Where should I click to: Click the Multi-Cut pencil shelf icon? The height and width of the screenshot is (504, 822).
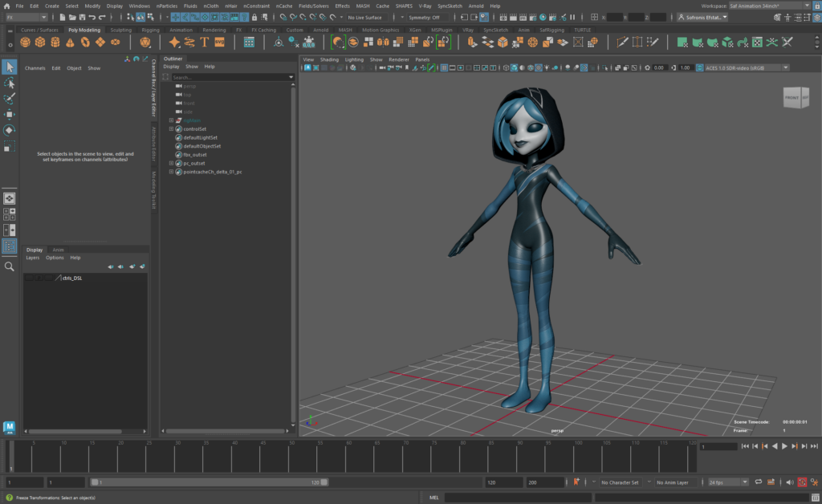point(622,42)
